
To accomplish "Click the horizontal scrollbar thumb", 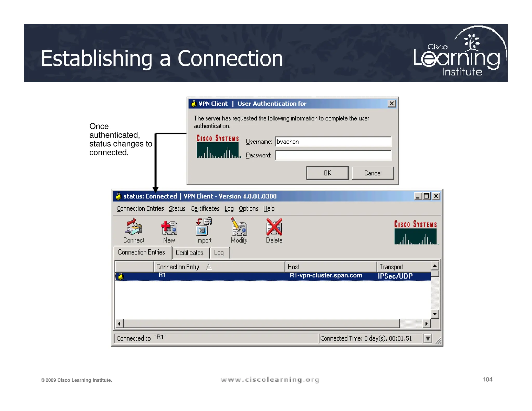I will pyautogui.click(x=262, y=324).
